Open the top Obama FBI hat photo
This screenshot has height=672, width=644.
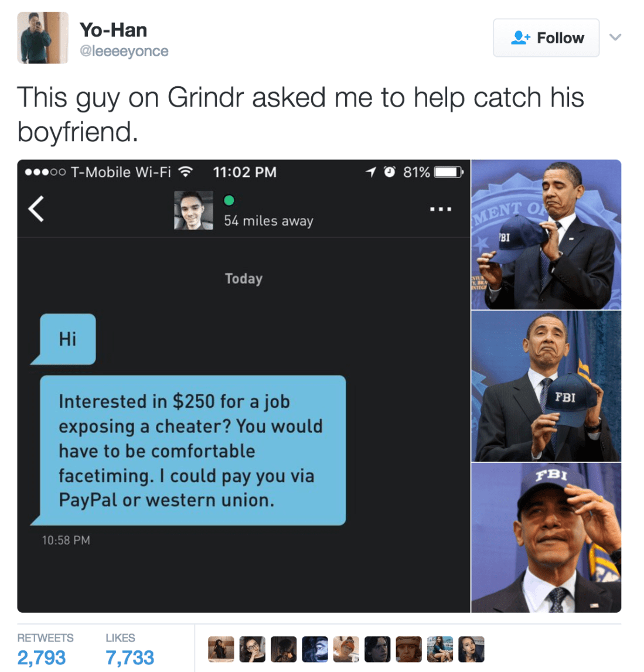tap(546, 234)
